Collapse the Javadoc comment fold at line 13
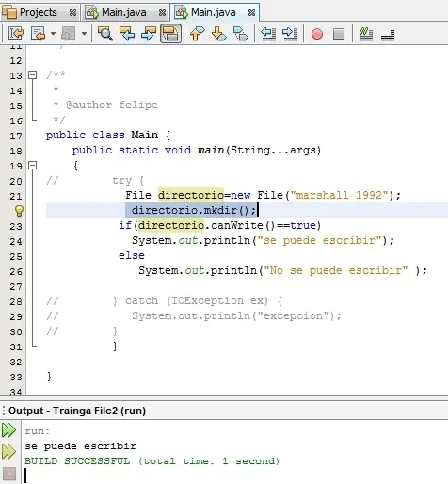Screen dimensions: 448x484 (x=33, y=74)
